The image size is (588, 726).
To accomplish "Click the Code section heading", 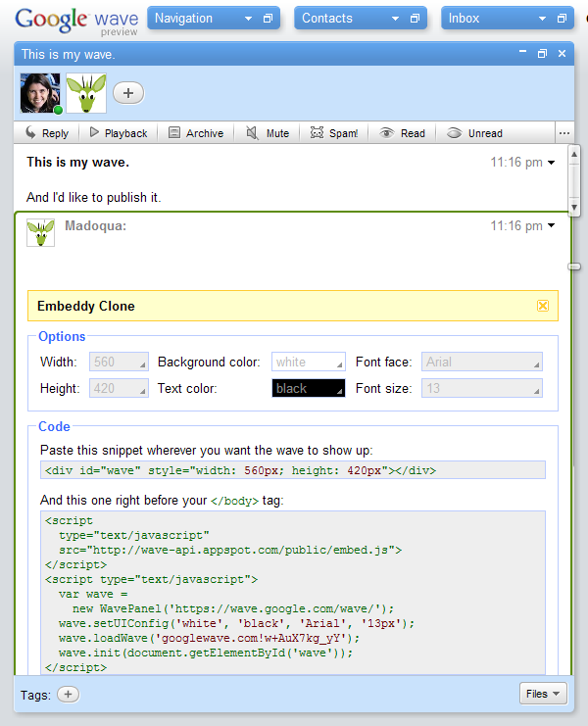I will click(x=54, y=426).
